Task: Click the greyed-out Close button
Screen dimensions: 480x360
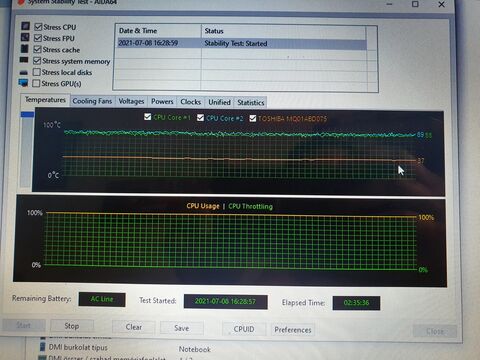Action: 435,332
